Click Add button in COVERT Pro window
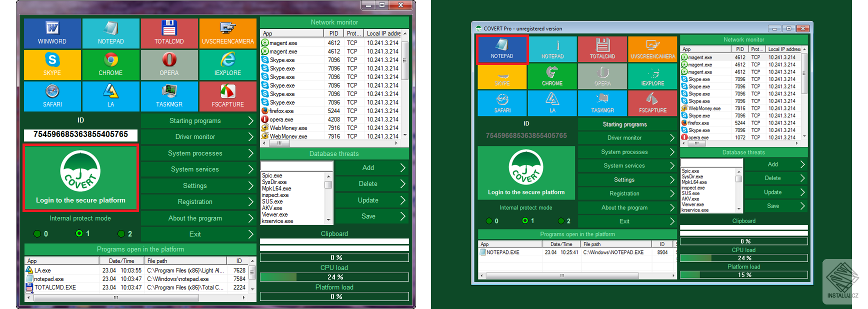Viewport: 868px width, 309px height. pyautogui.click(x=775, y=164)
